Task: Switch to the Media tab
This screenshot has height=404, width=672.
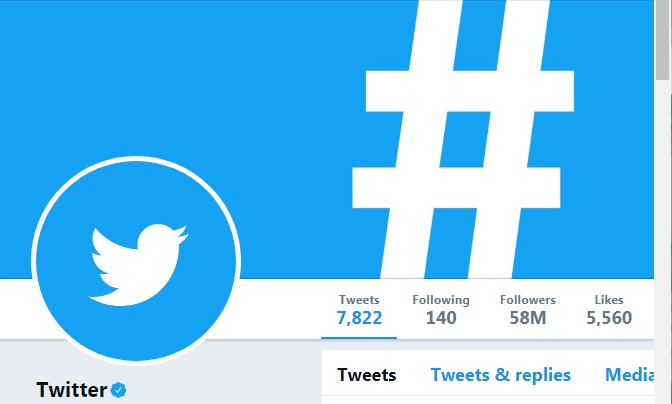Action: 629,375
